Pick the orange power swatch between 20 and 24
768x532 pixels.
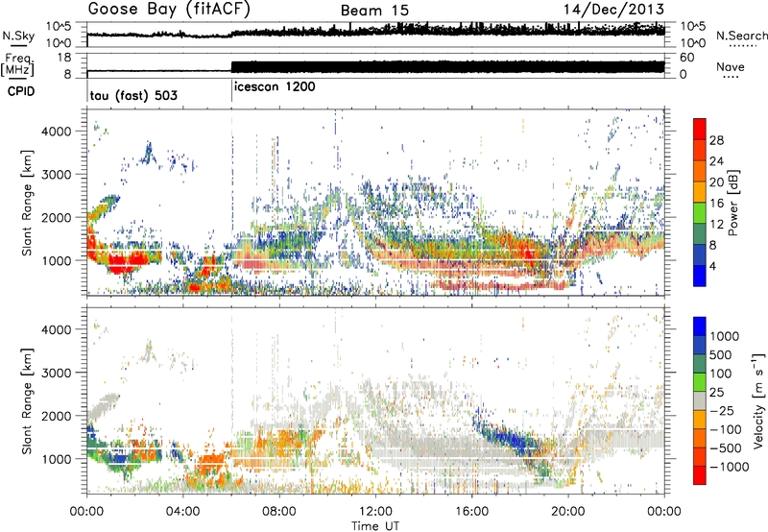(700, 172)
